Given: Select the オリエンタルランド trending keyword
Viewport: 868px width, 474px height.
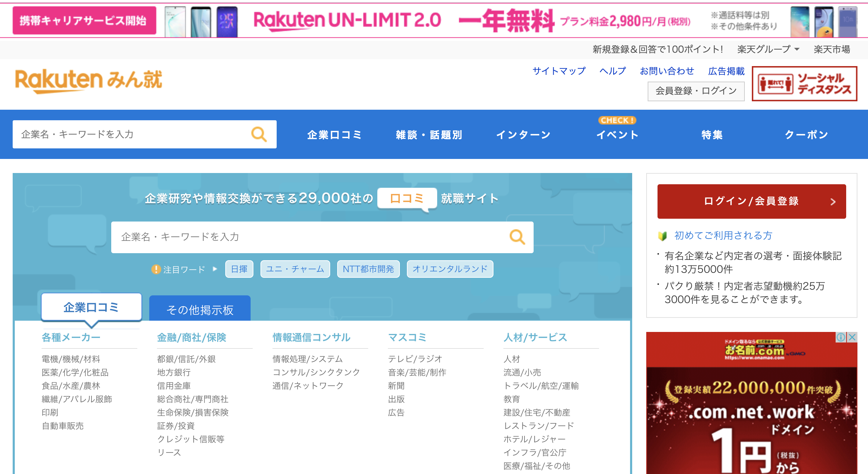Looking at the screenshot, I should tap(450, 269).
